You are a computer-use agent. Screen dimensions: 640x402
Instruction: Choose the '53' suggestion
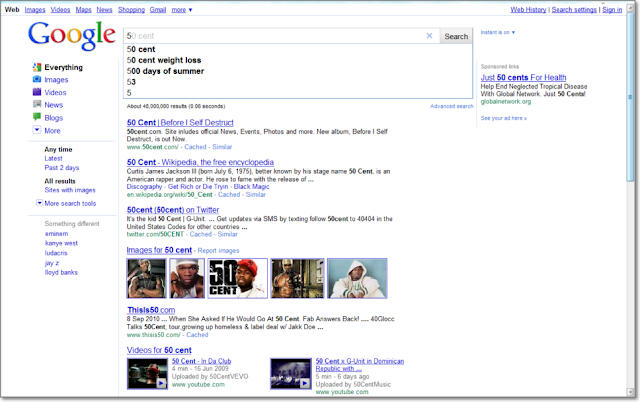[x=131, y=82]
